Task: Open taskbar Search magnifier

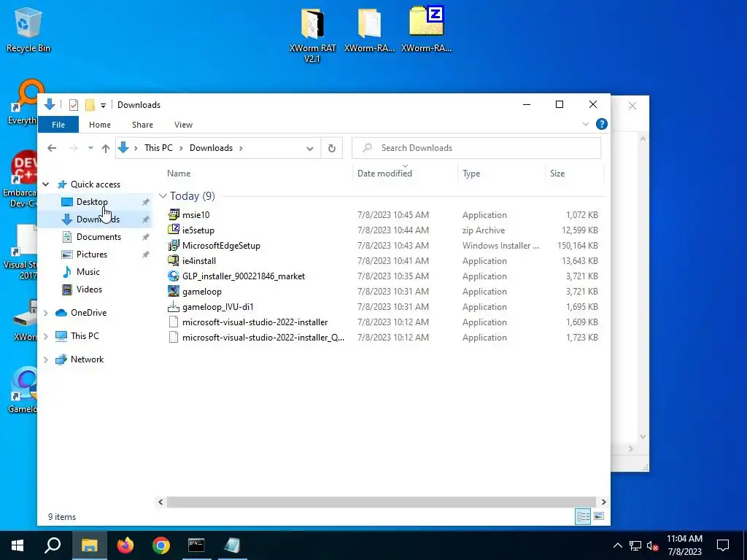Action: coord(53,545)
